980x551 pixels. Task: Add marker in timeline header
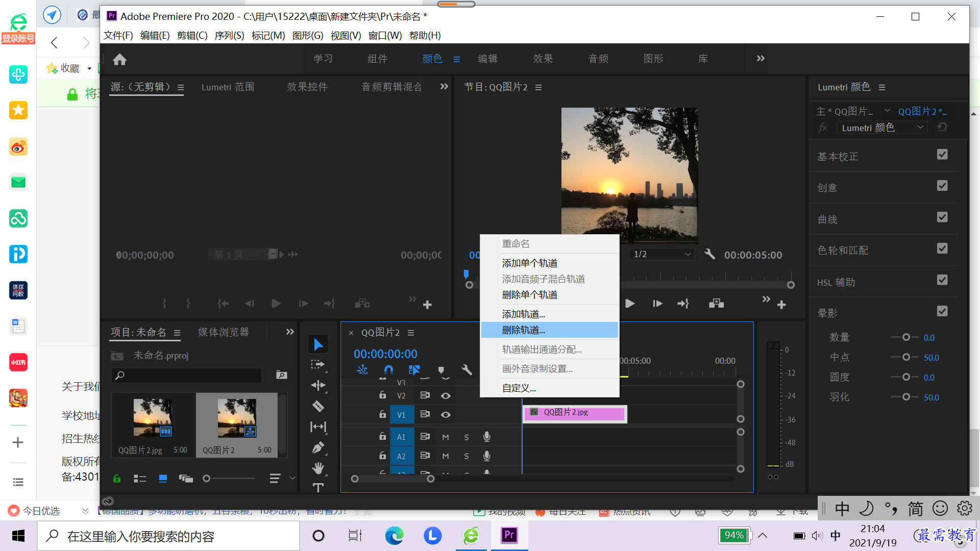coord(441,370)
